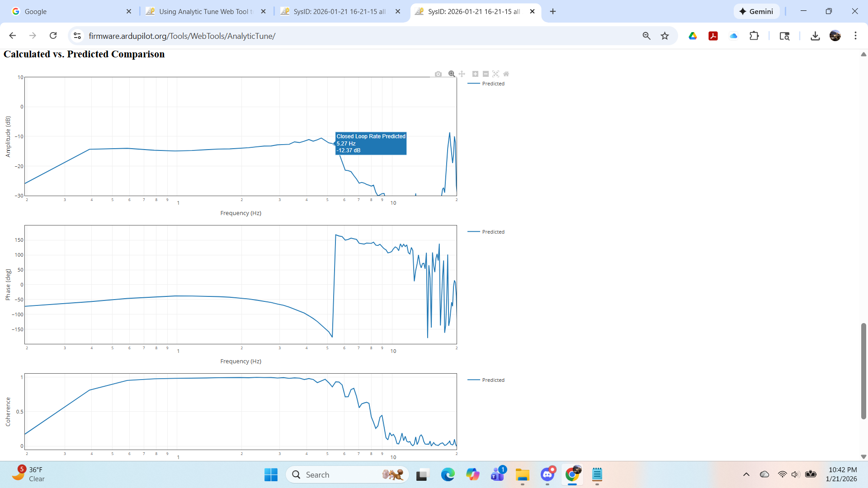The height and width of the screenshot is (488, 868).
Task: Open site information dropdown beside URL
Action: [77, 36]
